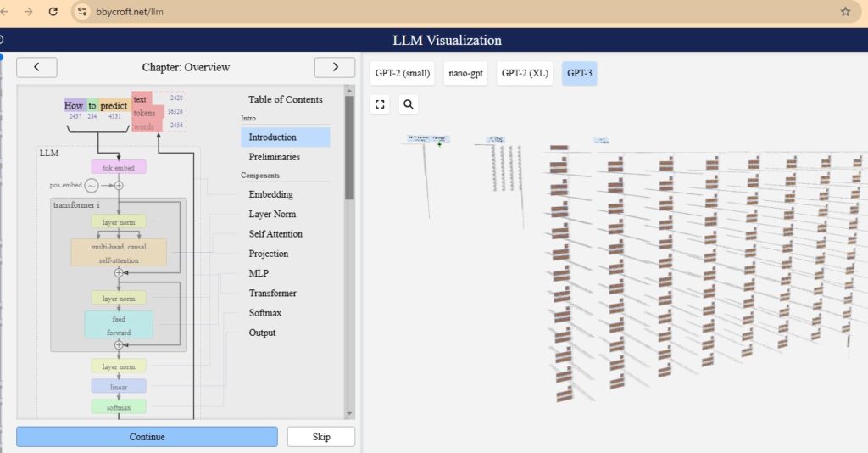Screen dimensions: 868x453
Task: Switch to the nano-gpt model
Action: tap(465, 73)
